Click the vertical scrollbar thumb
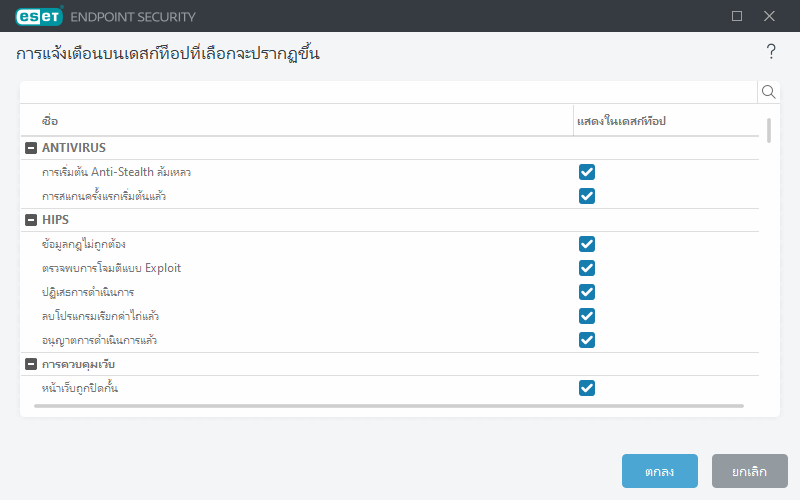800x500 pixels. click(769, 130)
